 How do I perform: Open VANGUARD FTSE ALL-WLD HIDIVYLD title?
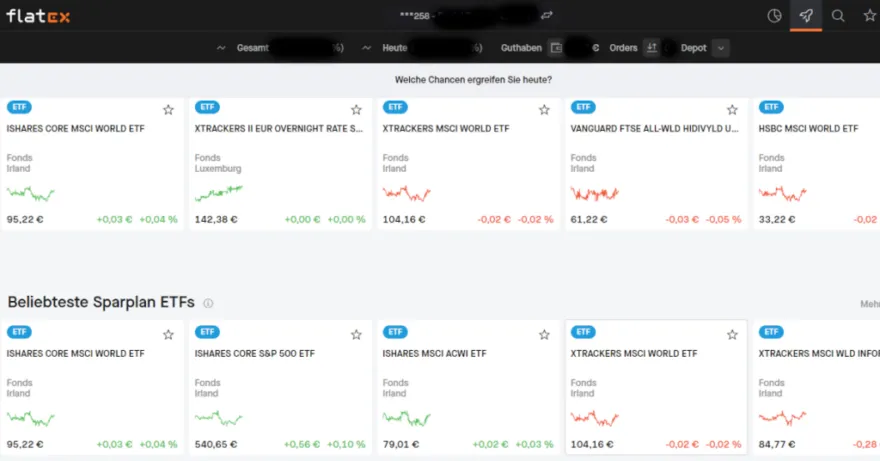pyautogui.click(x=654, y=129)
